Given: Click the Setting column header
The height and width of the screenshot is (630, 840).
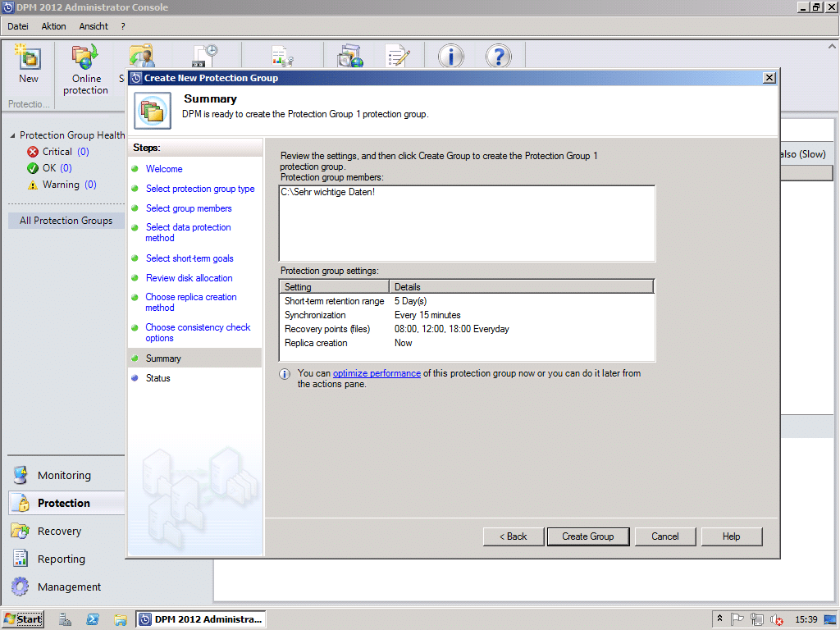Looking at the screenshot, I should coord(335,286).
